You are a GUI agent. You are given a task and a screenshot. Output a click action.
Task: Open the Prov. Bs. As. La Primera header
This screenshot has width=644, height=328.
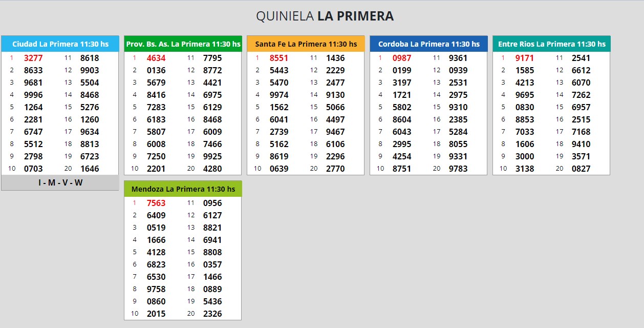coord(183,44)
